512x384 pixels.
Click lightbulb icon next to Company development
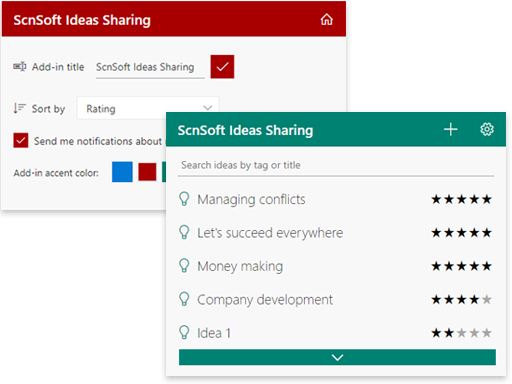184,299
